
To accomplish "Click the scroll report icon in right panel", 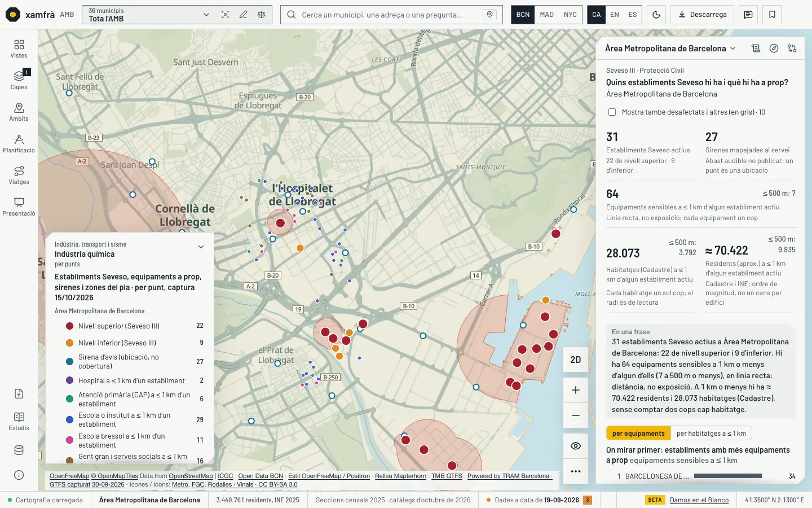I will pos(756,49).
